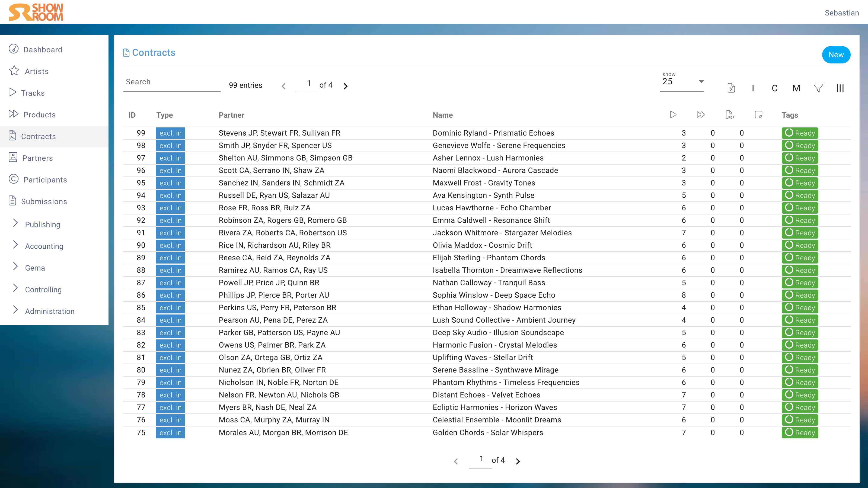Image resolution: width=868 pixels, height=488 pixels.
Task: Go to next page at the top
Action: click(x=345, y=86)
